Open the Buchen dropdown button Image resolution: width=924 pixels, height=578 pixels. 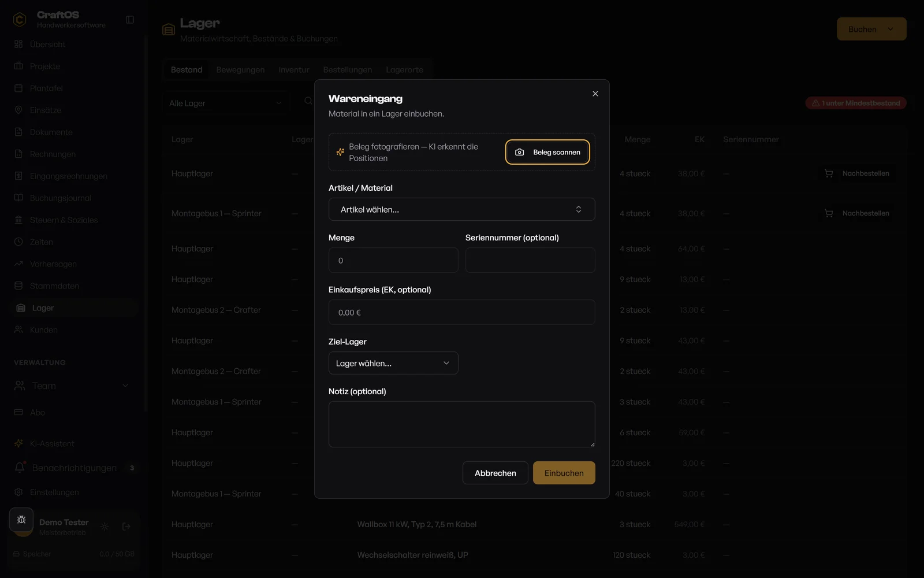pyautogui.click(x=871, y=29)
